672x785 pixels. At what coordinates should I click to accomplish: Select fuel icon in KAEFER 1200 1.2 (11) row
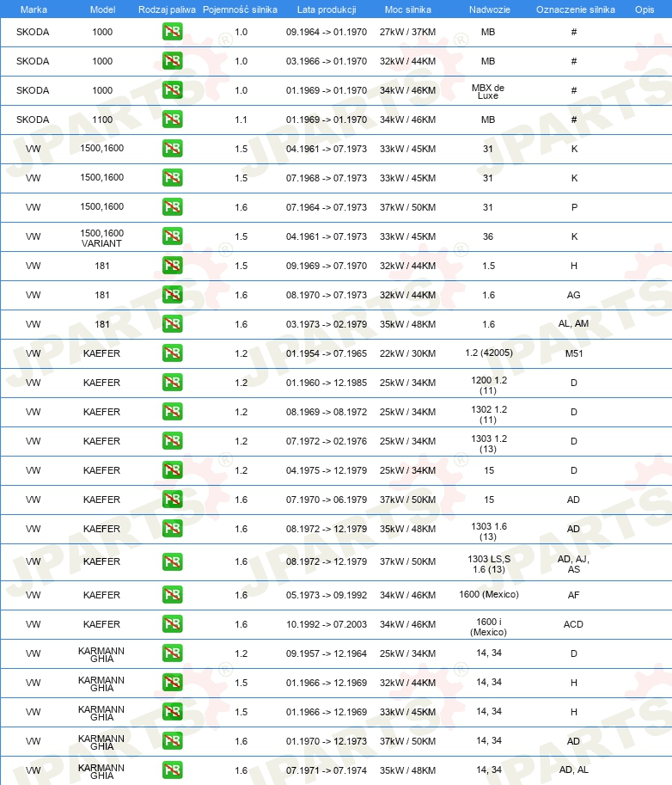click(x=172, y=383)
